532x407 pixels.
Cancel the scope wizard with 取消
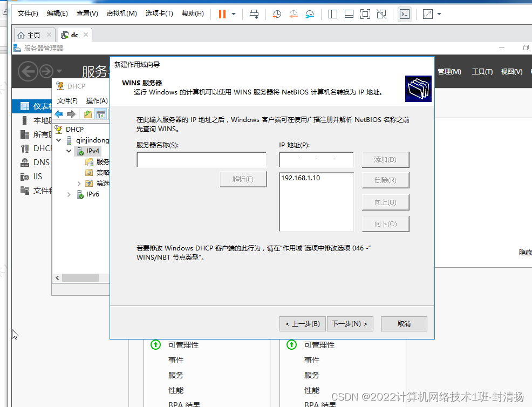tap(404, 324)
